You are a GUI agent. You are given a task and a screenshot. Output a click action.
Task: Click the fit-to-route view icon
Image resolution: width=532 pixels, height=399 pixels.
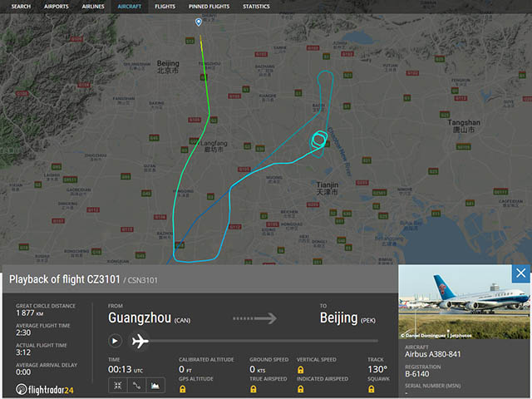coord(116,385)
